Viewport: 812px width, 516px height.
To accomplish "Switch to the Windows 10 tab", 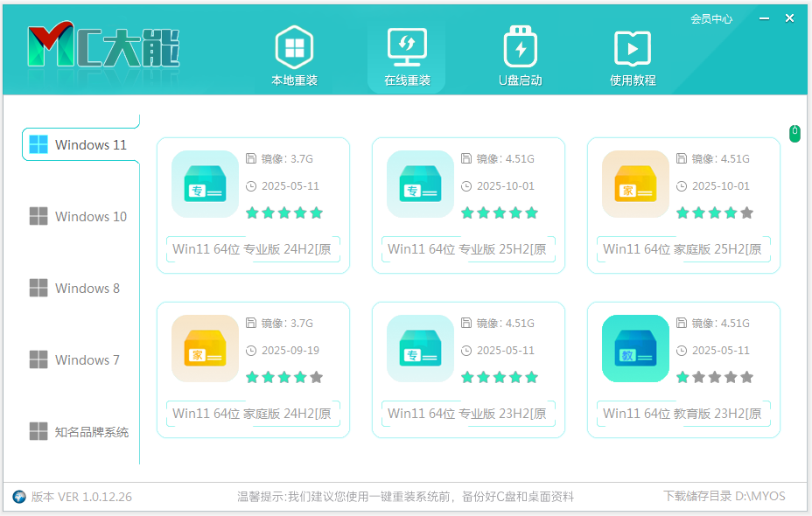I will [79, 217].
